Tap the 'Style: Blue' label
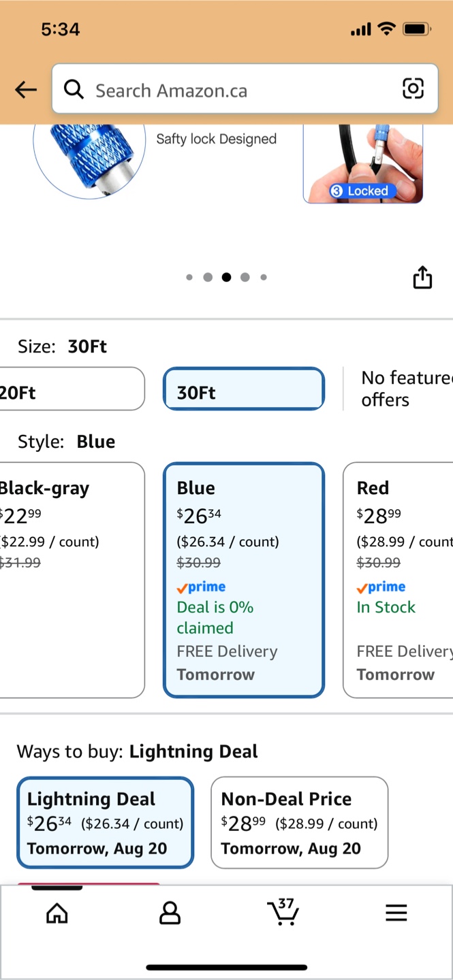Screen dimensions: 453x980 (67, 442)
